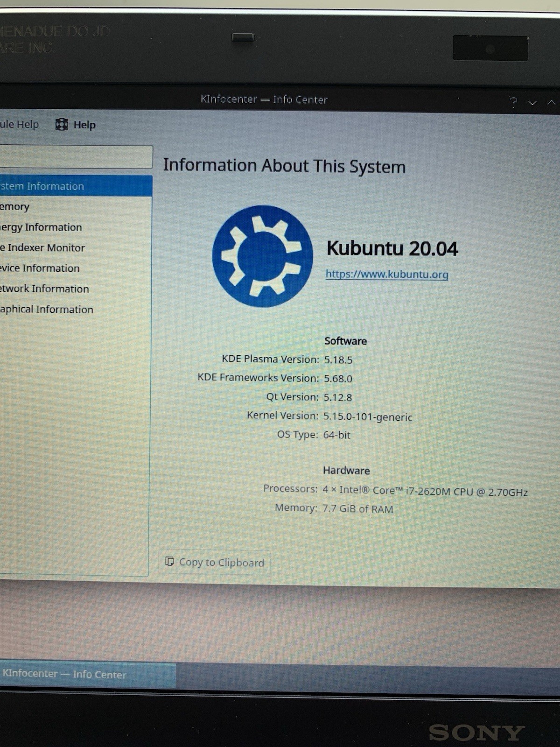Click the Help lifebuoy icon
The image size is (560, 747).
[62, 124]
